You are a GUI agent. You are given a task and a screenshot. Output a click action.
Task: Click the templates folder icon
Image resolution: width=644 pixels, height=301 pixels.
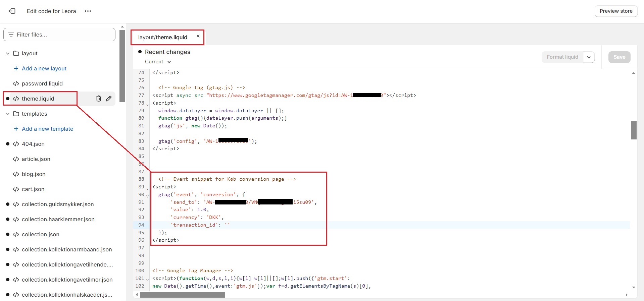[16, 114]
